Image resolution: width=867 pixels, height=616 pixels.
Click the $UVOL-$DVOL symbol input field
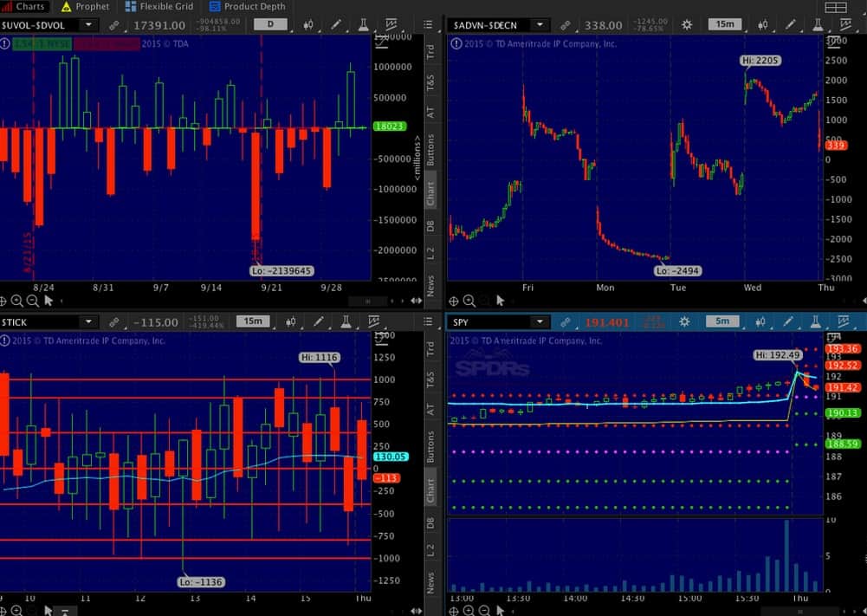40,25
